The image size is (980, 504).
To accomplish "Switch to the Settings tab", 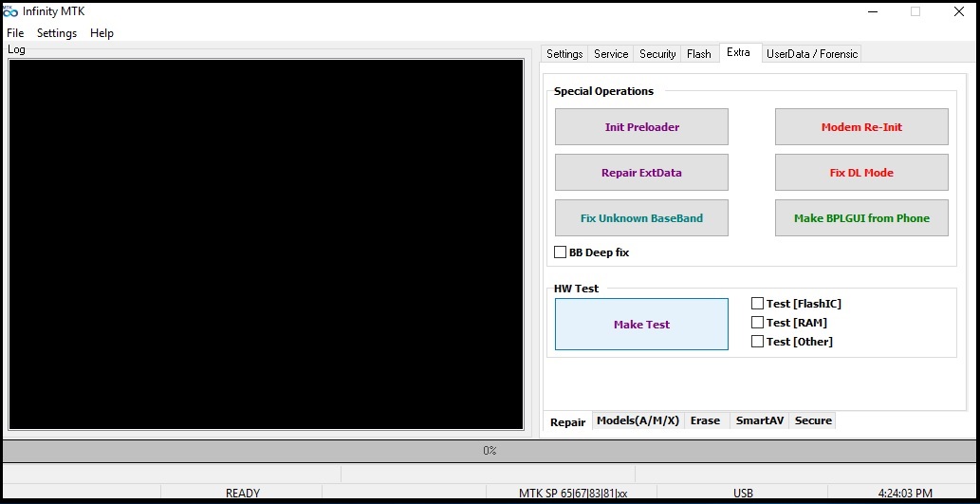I will [564, 54].
